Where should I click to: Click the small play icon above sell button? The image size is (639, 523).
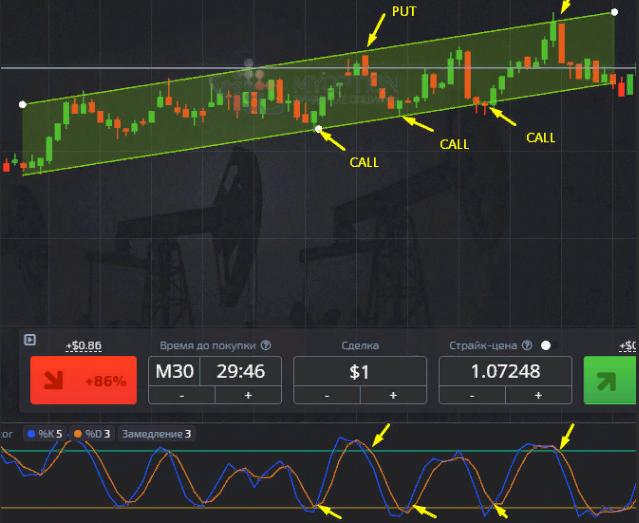30,340
